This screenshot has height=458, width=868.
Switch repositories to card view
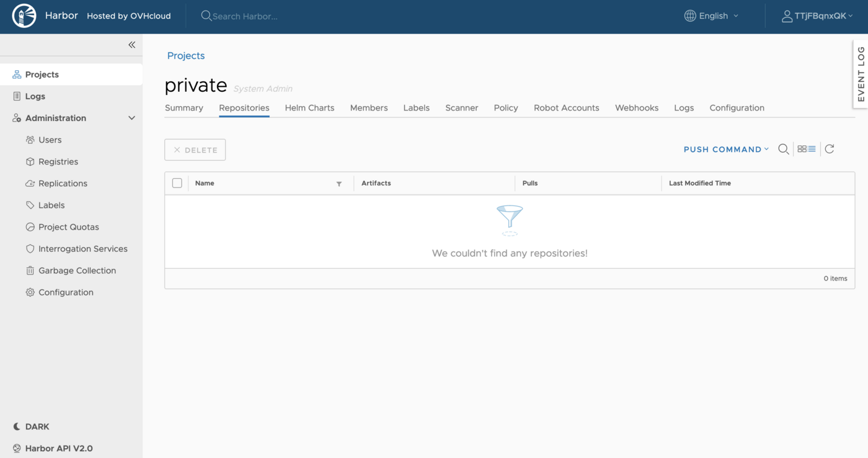click(x=802, y=149)
